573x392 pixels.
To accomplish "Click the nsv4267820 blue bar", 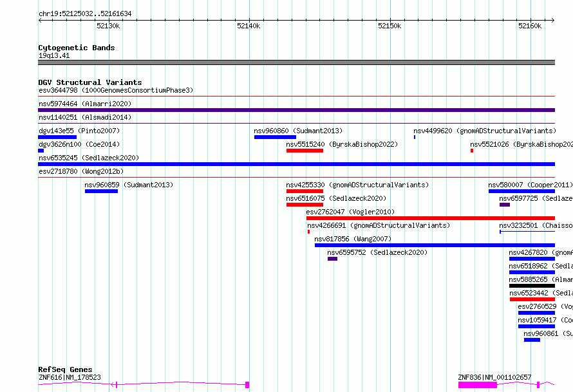I will click(532, 259).
